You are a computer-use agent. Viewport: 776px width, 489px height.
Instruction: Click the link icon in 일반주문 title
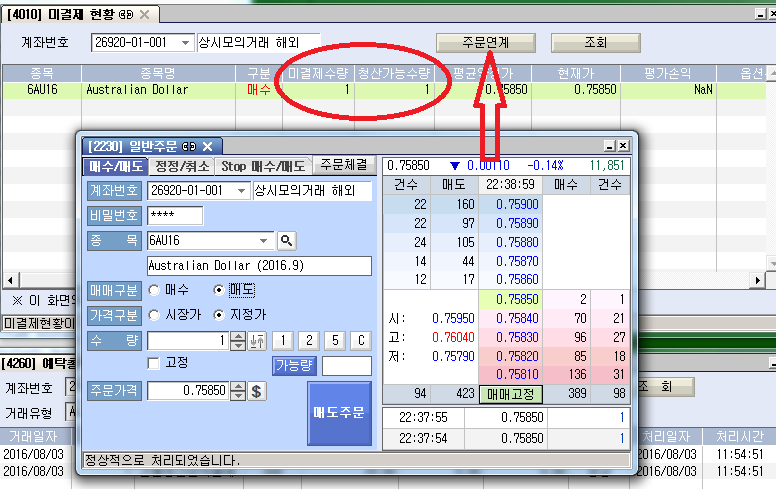(x=185, y=146)
